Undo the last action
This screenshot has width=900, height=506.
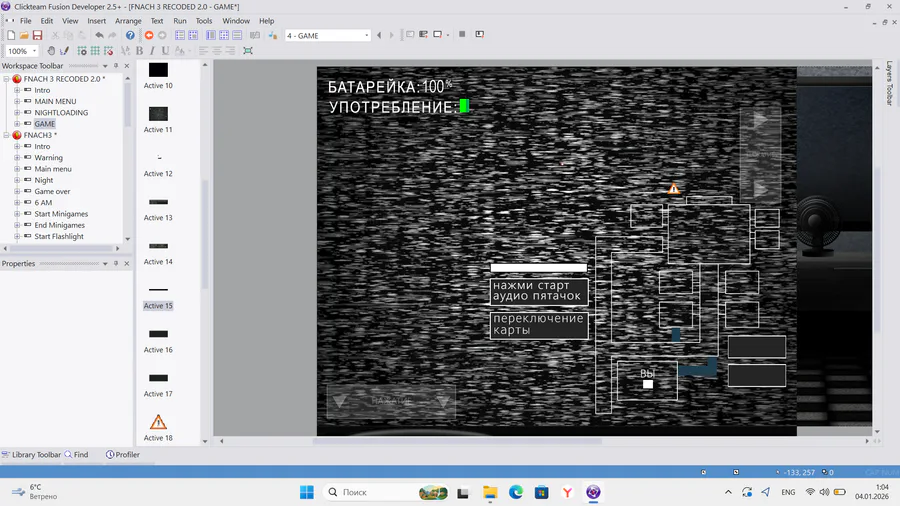(x=99, y=36)
